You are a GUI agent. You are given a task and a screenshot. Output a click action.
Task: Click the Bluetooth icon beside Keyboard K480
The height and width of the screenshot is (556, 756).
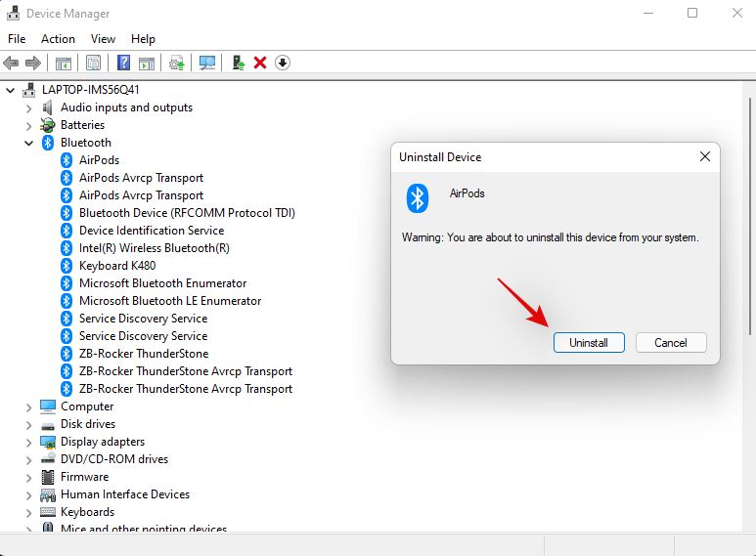pos(67,266)
